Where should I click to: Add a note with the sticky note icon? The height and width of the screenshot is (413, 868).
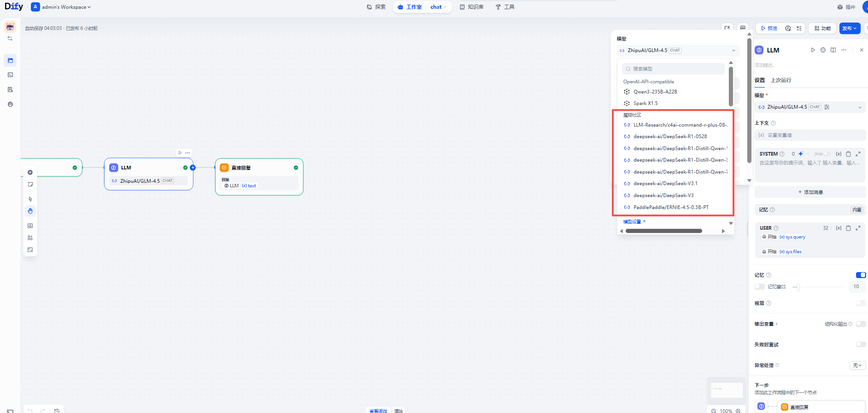(x=30, y=184)
